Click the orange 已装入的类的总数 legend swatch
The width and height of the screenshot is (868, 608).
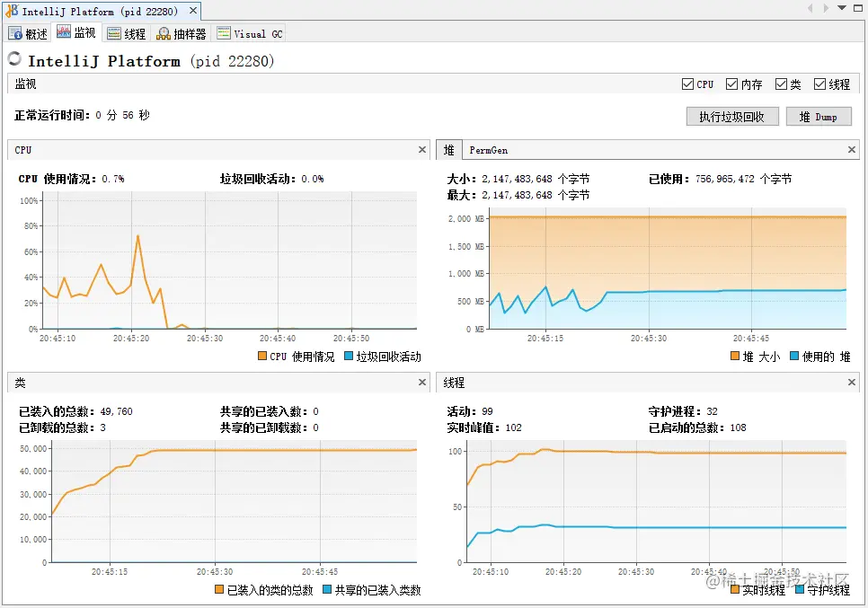219,590
